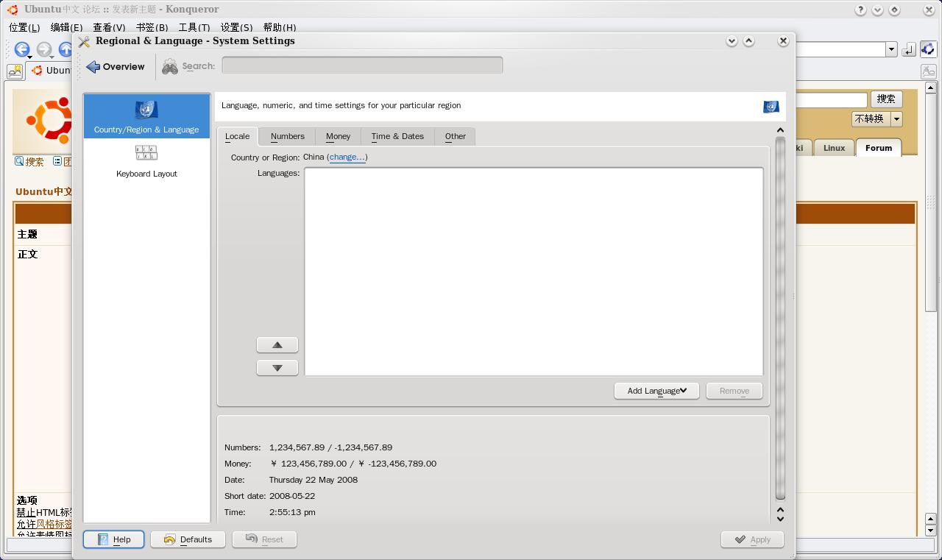Switch to the Numbers tab
The width and height of the screenshot is (942, 560).
click(x=287, y=136)
